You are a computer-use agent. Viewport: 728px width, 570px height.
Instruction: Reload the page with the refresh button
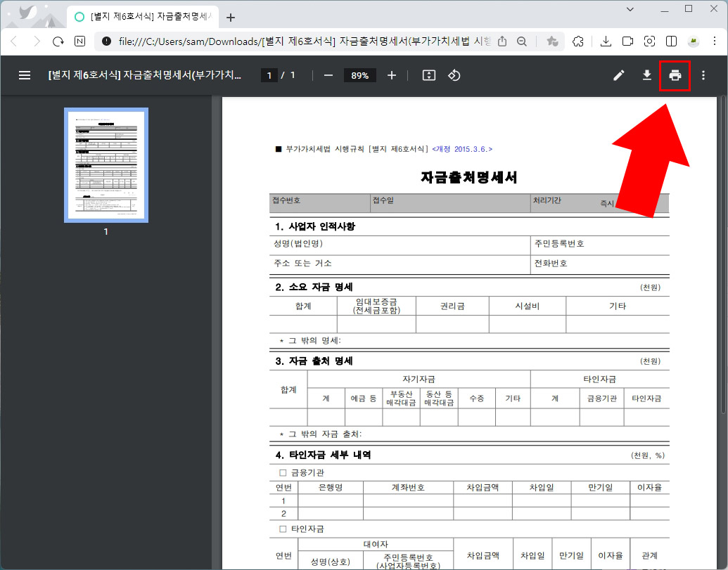coord(58,41)
